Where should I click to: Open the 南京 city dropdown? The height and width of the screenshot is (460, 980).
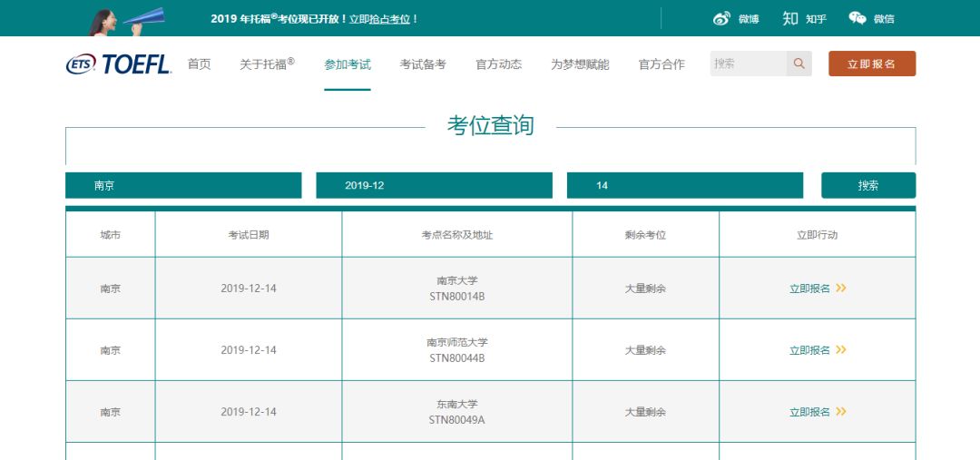[x=183, y=186]
